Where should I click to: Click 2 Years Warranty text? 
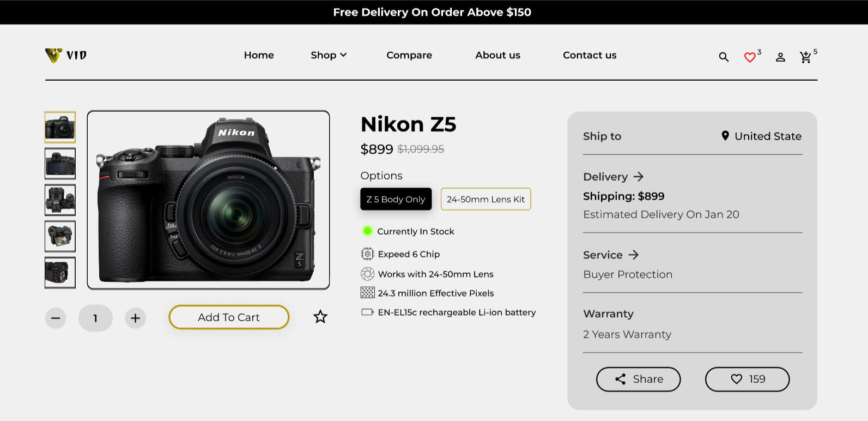(x=627, y=334)
